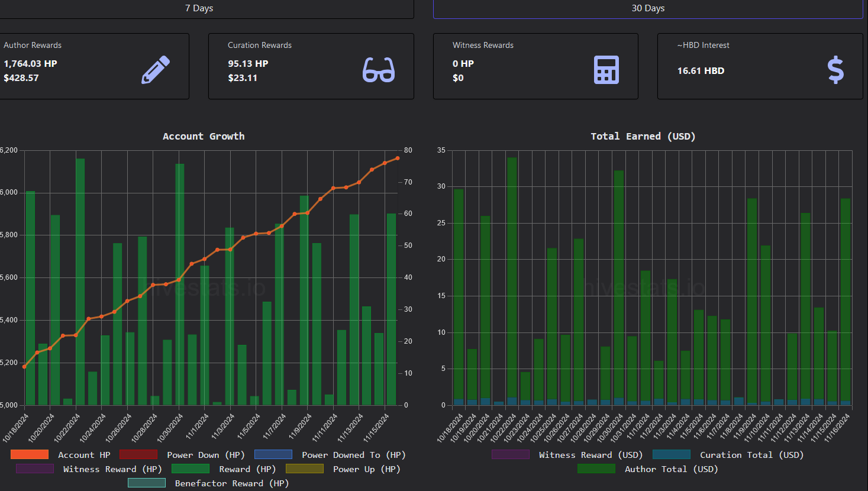Click the Witness Rewards calculator icon
Viewport: 868px width, 491px height.
(x=606, y=70)
